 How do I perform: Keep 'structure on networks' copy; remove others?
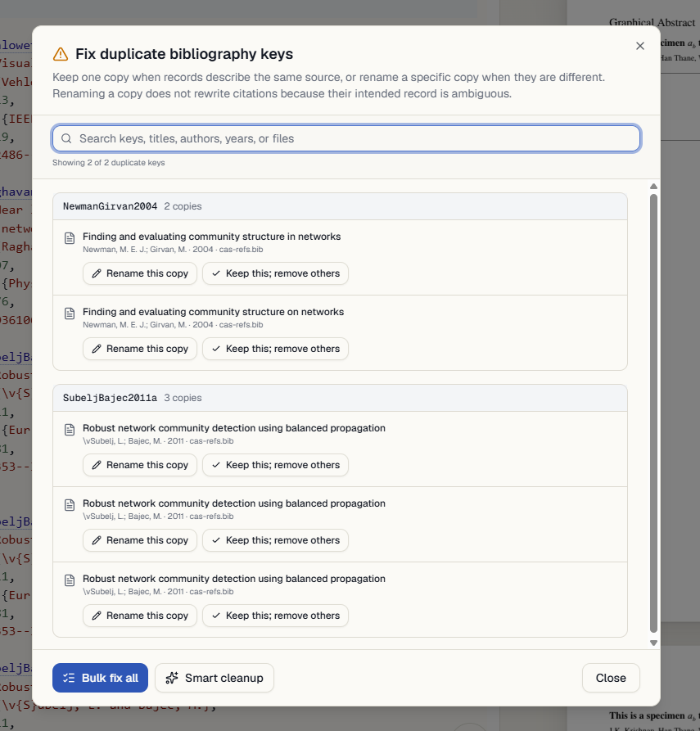[275, 349]
